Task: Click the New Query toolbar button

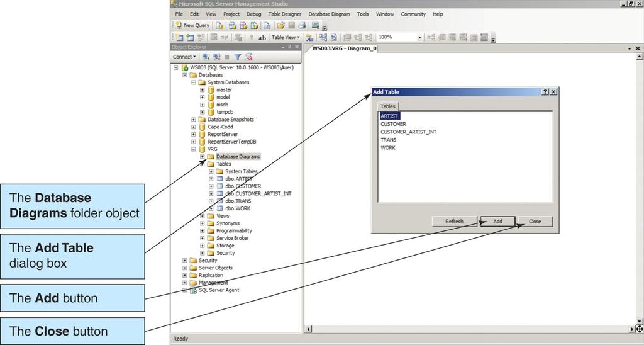Action: pos(192,25)
